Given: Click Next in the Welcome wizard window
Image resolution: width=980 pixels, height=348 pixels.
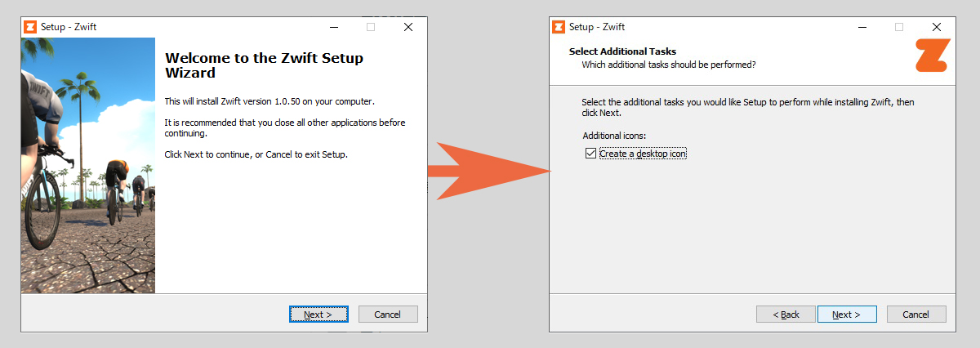Looking at the screenshot, I should click(318, 315).
